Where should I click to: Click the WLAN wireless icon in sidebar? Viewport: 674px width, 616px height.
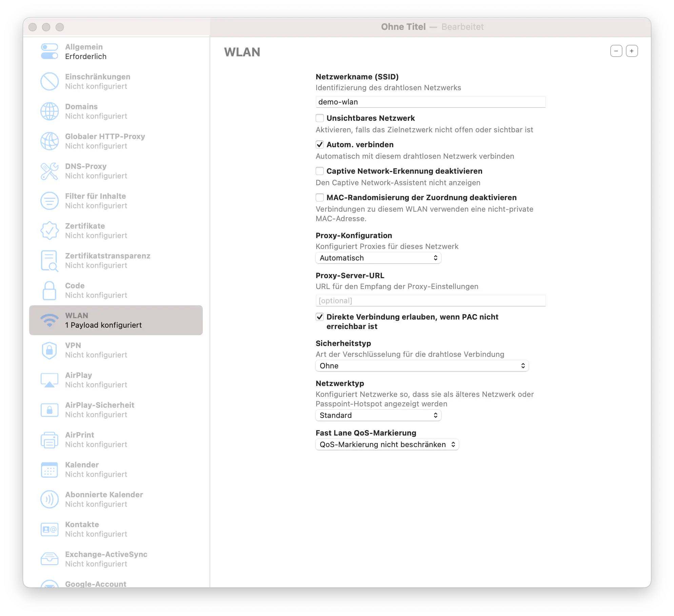[x=49, y=320]
